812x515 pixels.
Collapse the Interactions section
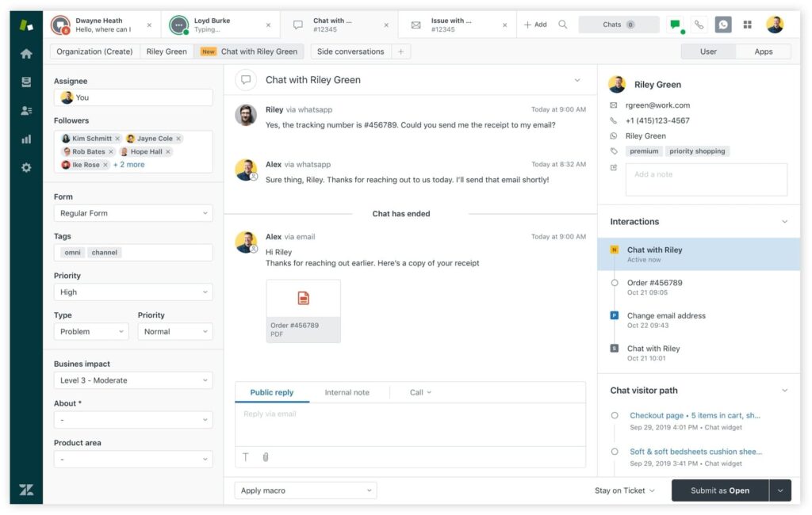click(x=784, y=222)
